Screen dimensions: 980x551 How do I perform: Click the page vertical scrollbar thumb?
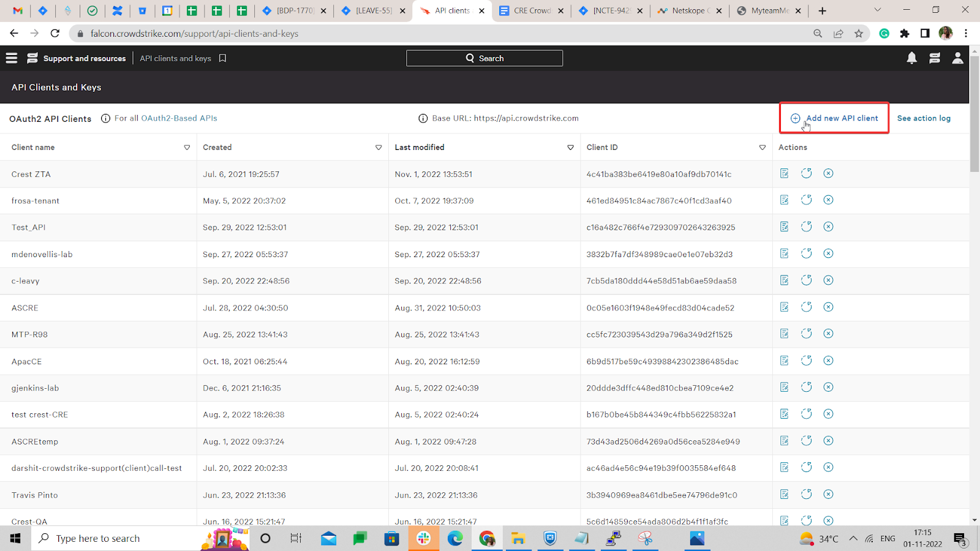pyautogui.click(x=974, y=113)
